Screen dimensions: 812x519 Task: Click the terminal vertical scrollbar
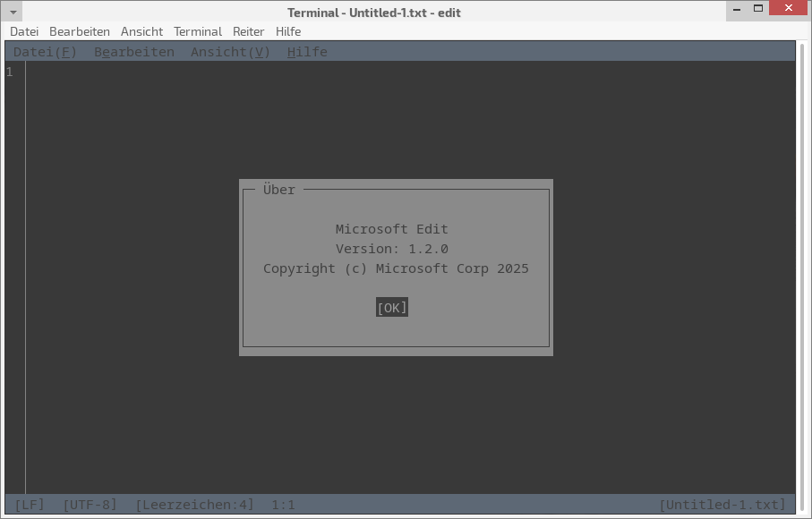coord(802,278)
